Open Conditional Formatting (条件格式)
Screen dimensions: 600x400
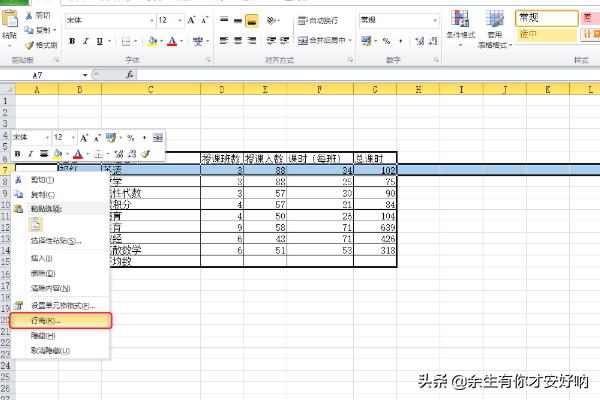[x=460, y=29]
